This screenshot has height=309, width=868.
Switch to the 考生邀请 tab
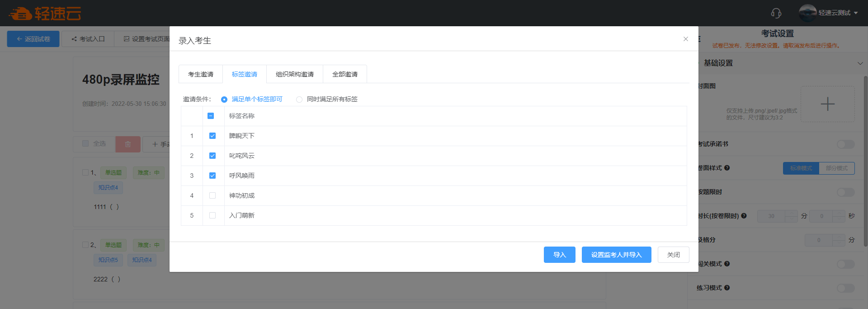point(201,74)
